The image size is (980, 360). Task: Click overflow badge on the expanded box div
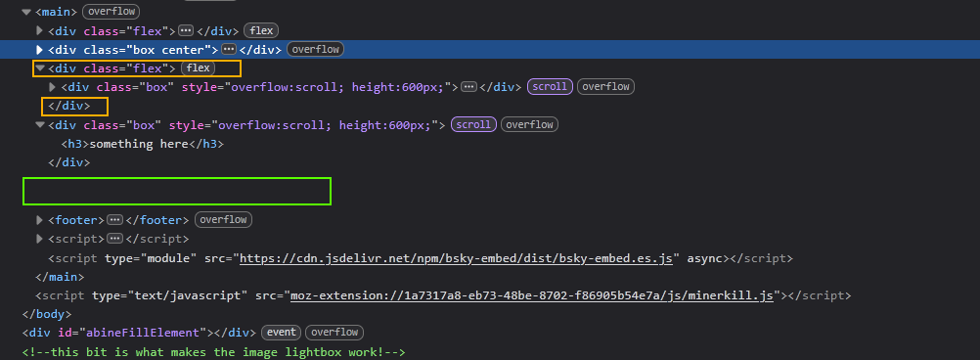pyautogui.click(x=529, y=124)
